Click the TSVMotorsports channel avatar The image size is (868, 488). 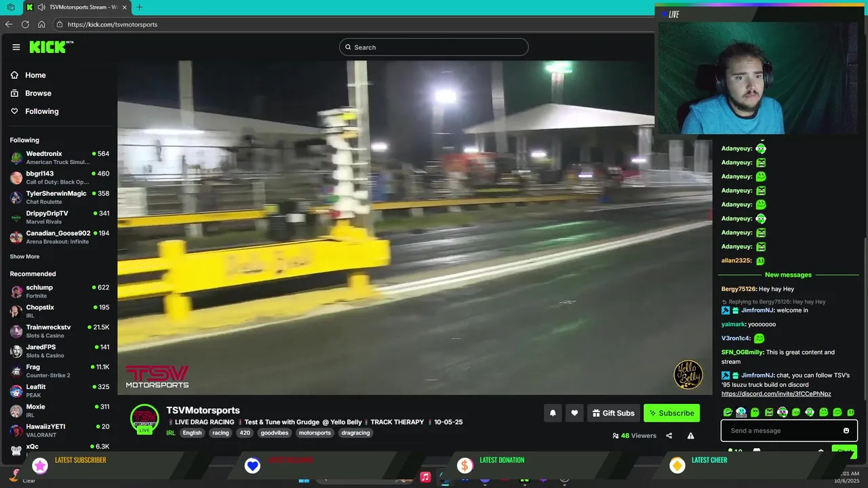coord(144,418)
